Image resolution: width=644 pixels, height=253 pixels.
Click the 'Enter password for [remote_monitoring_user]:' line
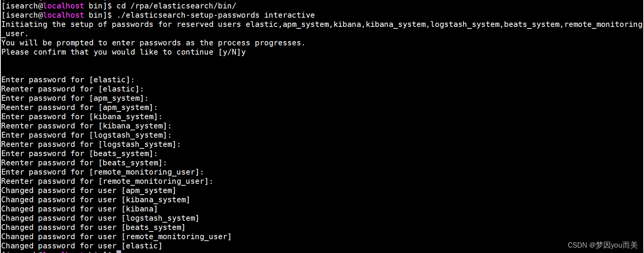pyautogui.click(x=103, y=172)
